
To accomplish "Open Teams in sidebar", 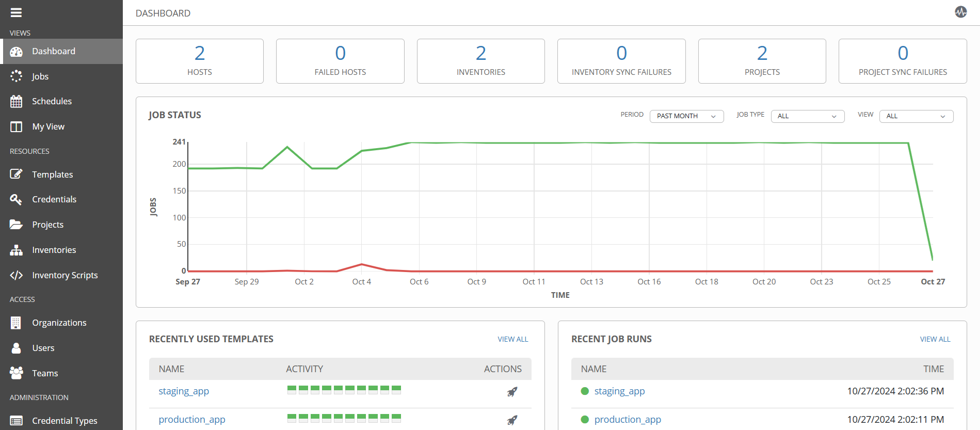I will click(x=61, y=373).
